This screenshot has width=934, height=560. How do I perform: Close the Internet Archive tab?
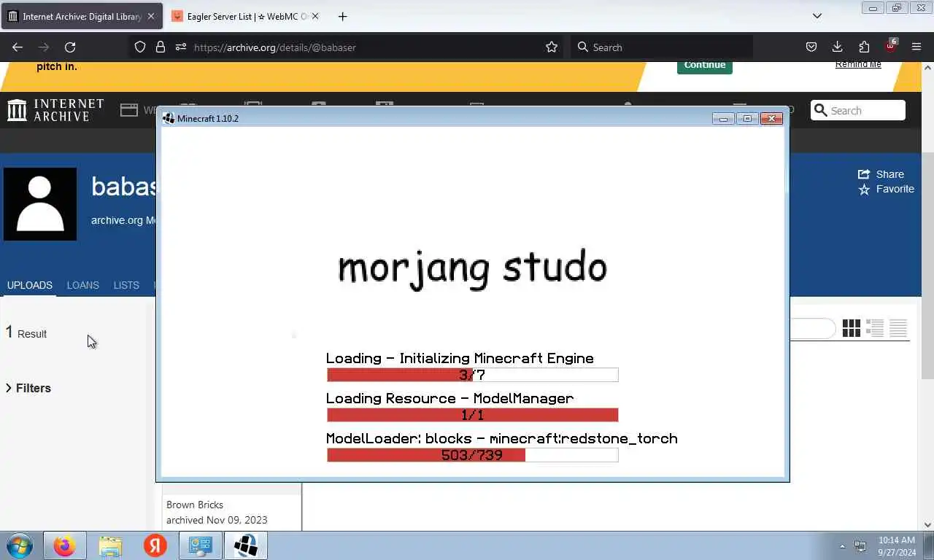click(151, 16)
